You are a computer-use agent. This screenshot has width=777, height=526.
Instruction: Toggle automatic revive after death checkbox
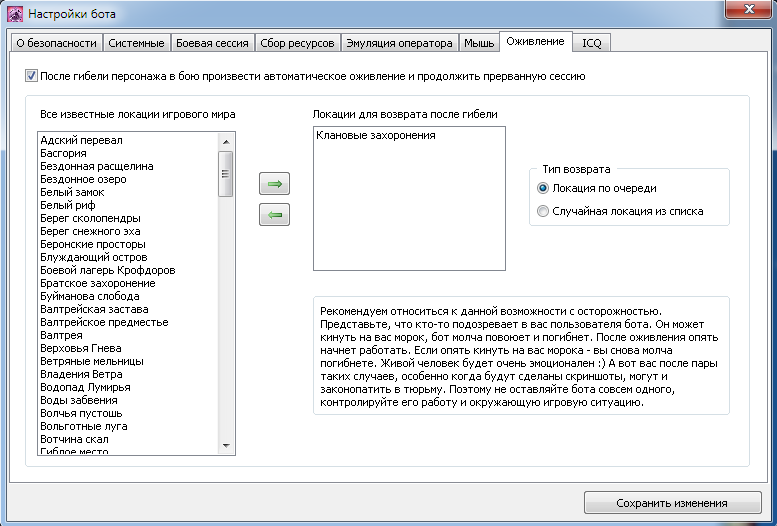pos(31,76)
